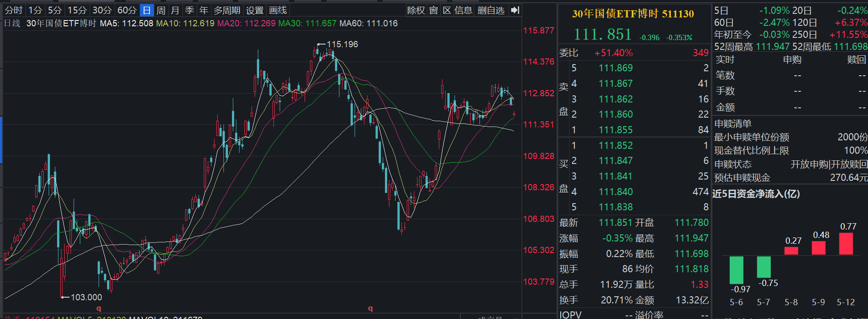Click the 30年国债ETF博时 511130 title

632,14
